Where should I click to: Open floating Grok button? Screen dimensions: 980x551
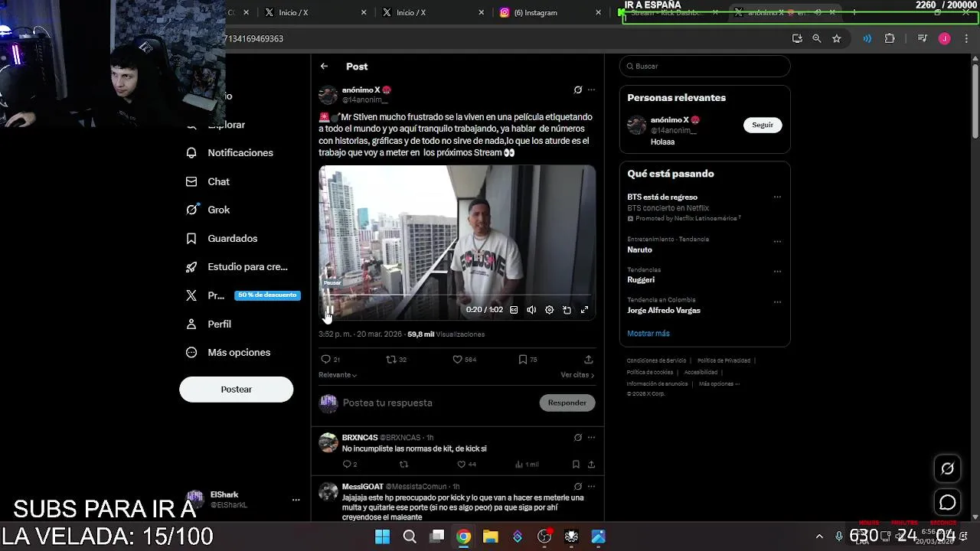[x=947, y=468]
